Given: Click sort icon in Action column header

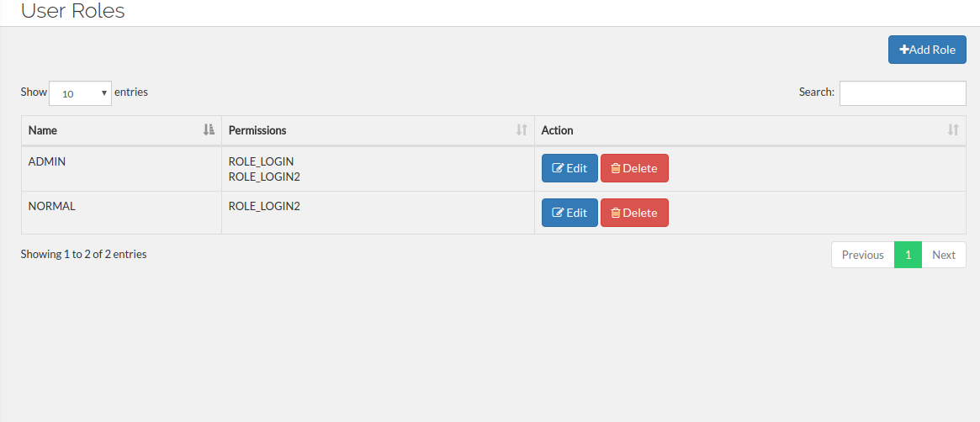Looking at the screenshot, I should [953, 130].
